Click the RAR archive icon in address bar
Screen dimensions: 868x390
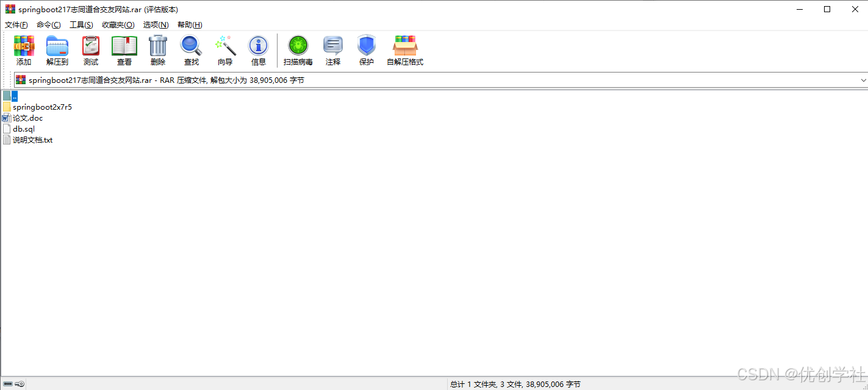[21, 80]
